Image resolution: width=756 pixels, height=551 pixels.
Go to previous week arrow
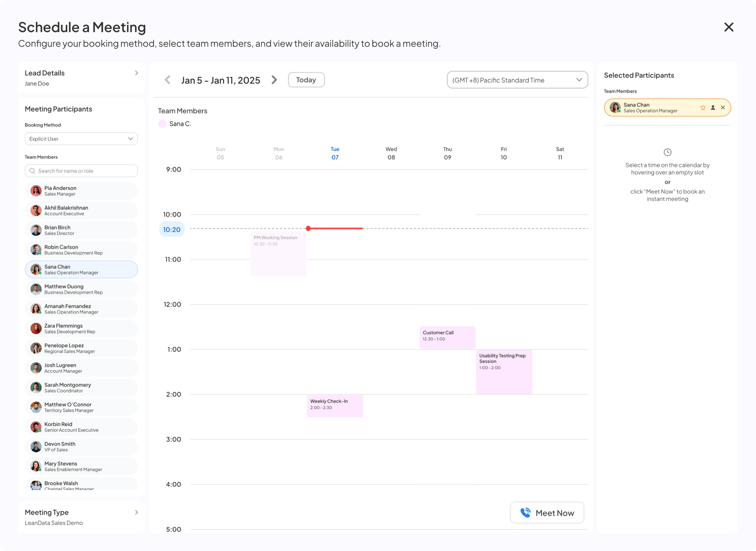168,80
